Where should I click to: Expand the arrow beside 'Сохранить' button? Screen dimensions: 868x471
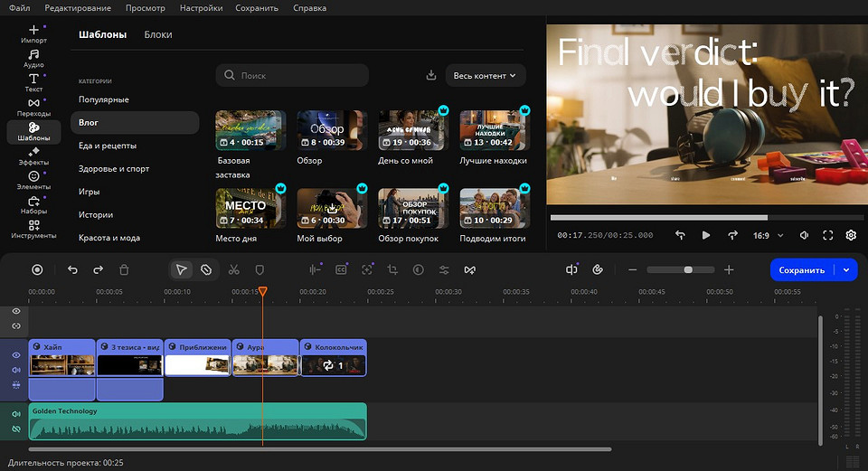pyautogui.click(x=846, y=270)
